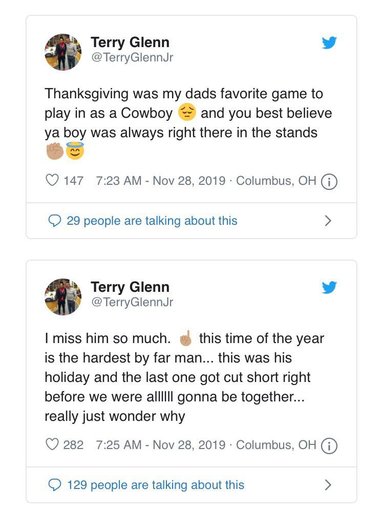Click the 7:25 AM - Nov 28, 2019 timestamp
The height and width of the screenshot is (512, 384).
[161, 445]
